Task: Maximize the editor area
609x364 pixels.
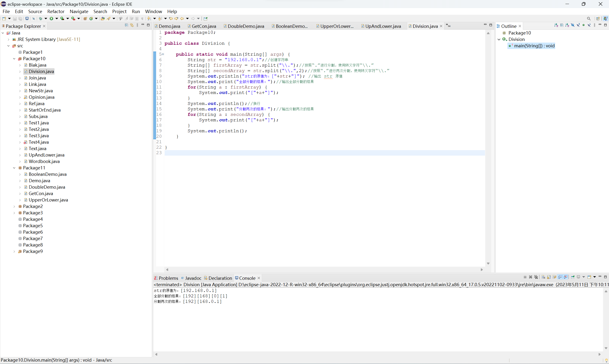Action: 491,25
